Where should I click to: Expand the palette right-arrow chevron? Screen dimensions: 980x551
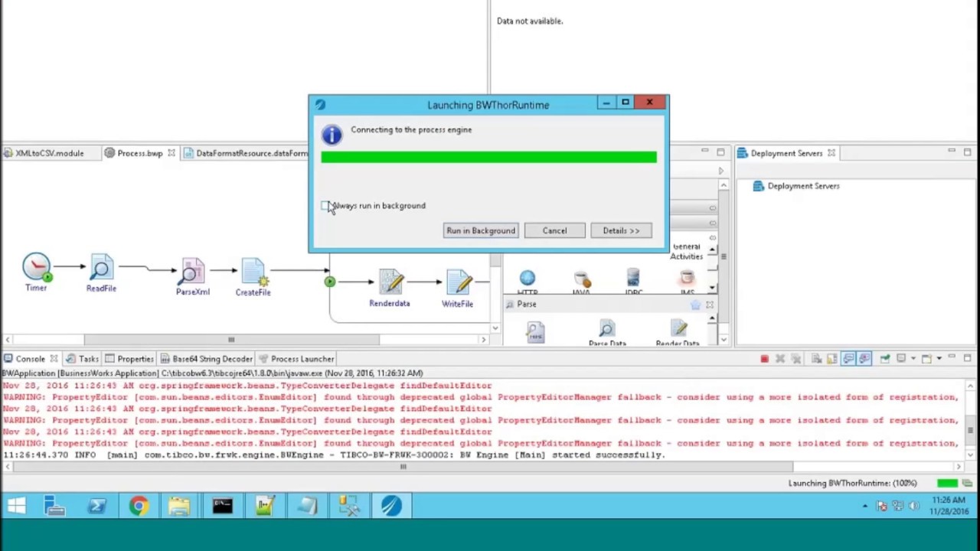click(720, 171)
